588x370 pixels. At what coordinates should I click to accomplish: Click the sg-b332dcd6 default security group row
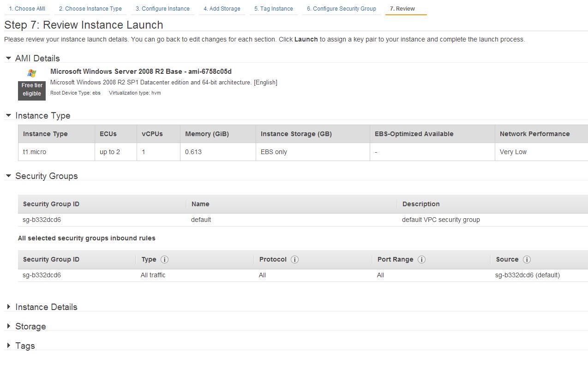click(303, 220)
